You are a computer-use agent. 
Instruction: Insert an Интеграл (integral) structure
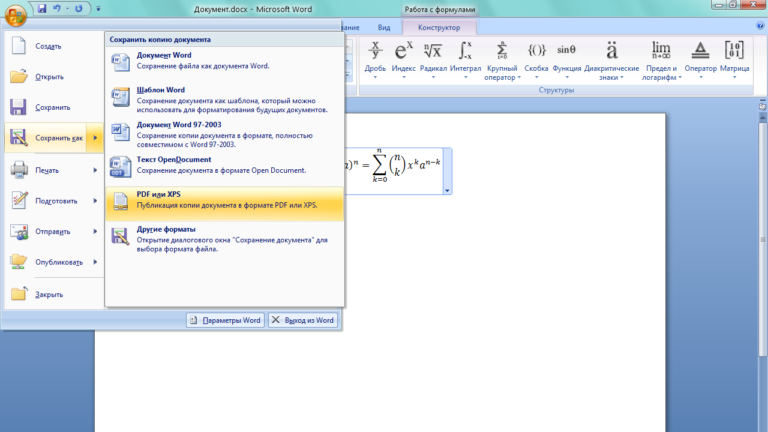tap(465, 60)
